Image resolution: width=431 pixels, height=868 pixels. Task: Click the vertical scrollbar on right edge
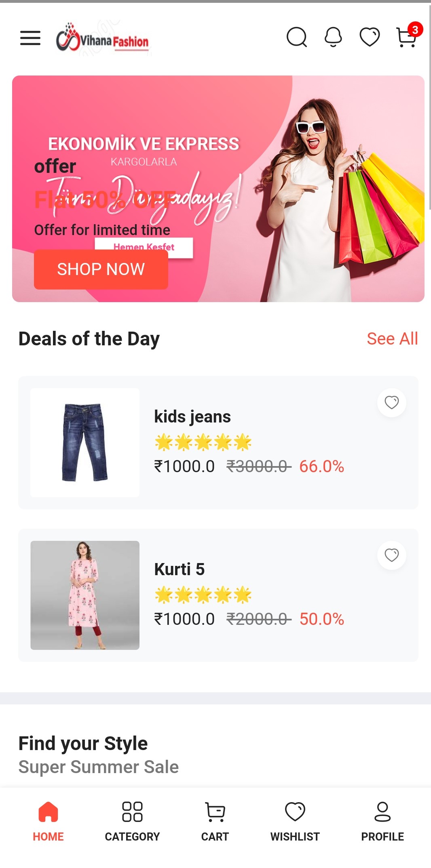pyautogui.click(x=429, y=106)
